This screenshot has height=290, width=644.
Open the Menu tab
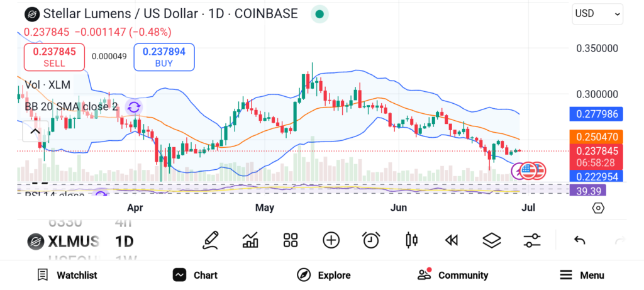(582, 275)
